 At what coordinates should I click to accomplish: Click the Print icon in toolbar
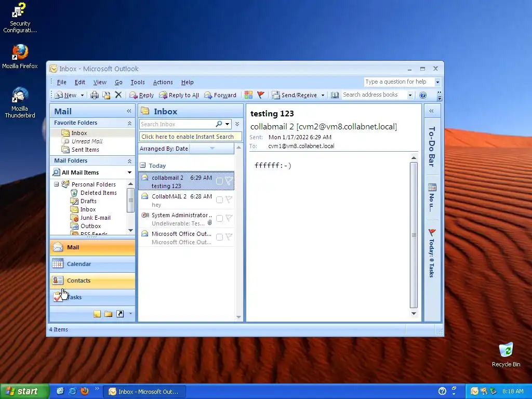pos(95,95)
